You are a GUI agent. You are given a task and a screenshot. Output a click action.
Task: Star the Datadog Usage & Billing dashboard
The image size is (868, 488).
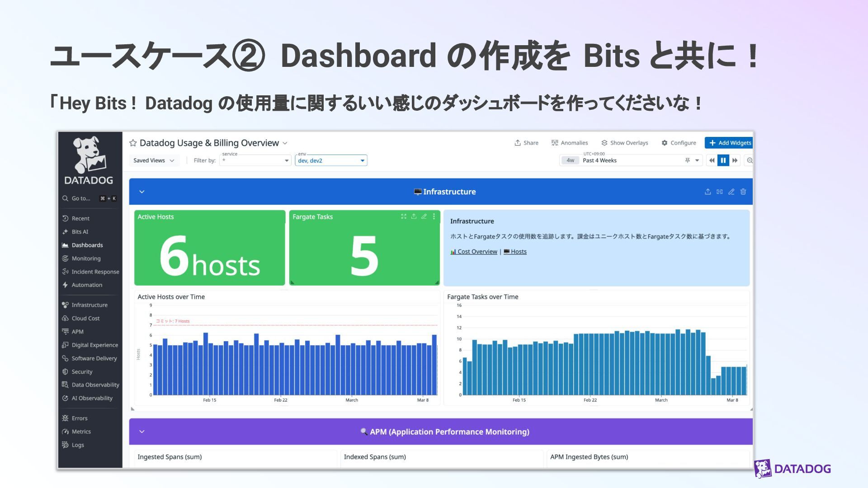point(133,143)
